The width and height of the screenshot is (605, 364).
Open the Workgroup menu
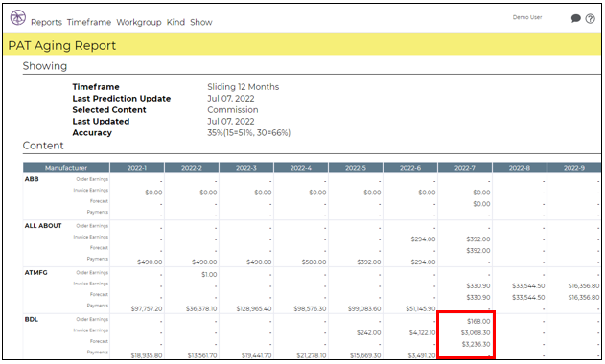pos(139,22)
